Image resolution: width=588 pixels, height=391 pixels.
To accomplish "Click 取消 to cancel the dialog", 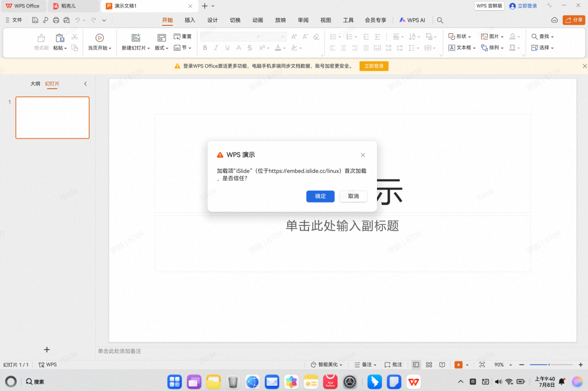I will pyautogui.click(x=353, y=196).
